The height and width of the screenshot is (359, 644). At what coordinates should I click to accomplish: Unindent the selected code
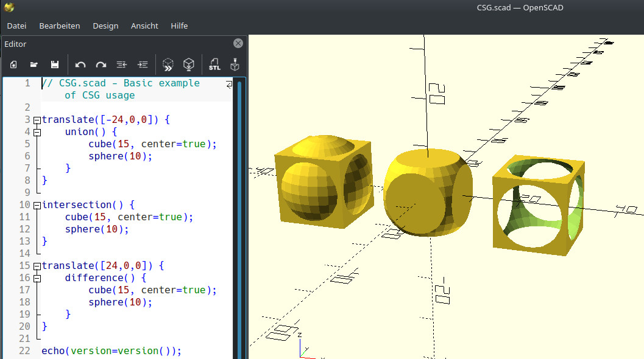pyautogui.click(x=122, y=64)
